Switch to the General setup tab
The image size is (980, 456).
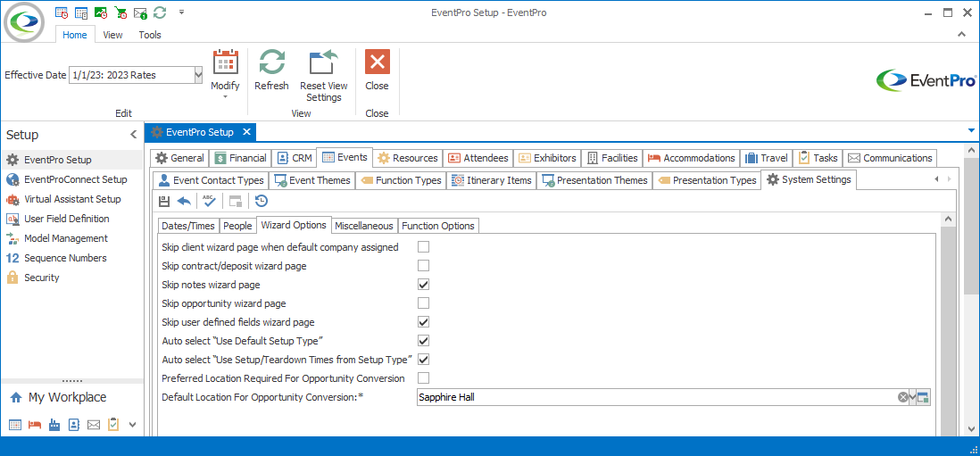tap(179, 158)
